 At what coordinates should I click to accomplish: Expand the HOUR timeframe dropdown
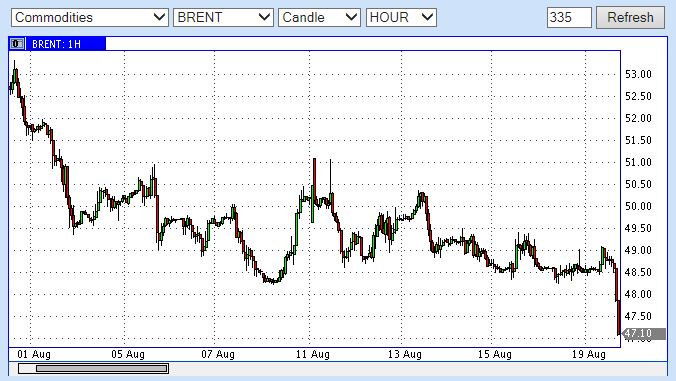401,18
